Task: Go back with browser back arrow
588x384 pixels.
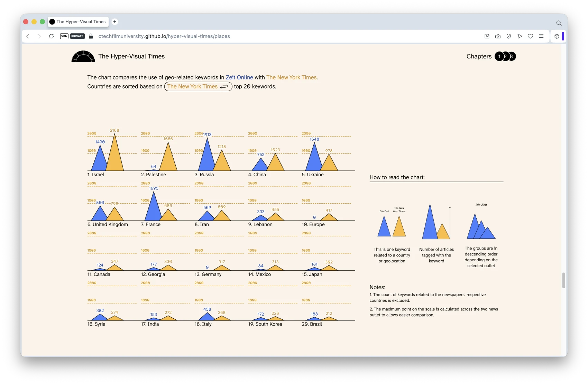Action: pyautogui.click(x=28, y=36)
